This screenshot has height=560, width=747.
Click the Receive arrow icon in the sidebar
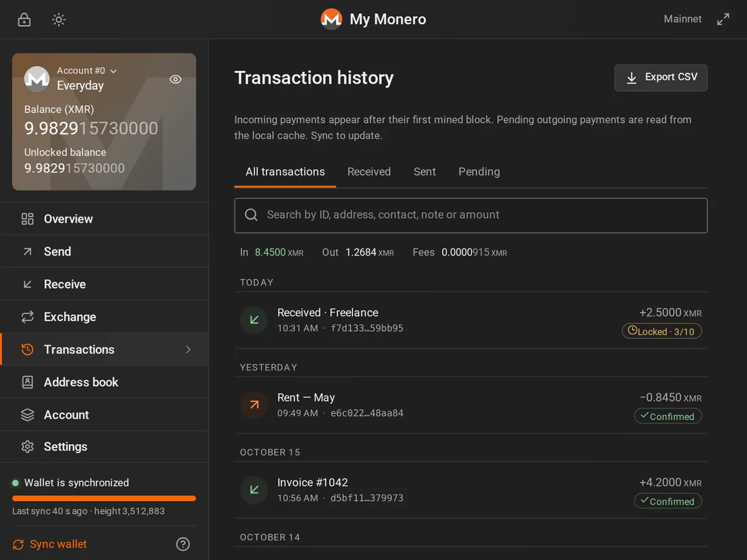click(x=27, y=284)
